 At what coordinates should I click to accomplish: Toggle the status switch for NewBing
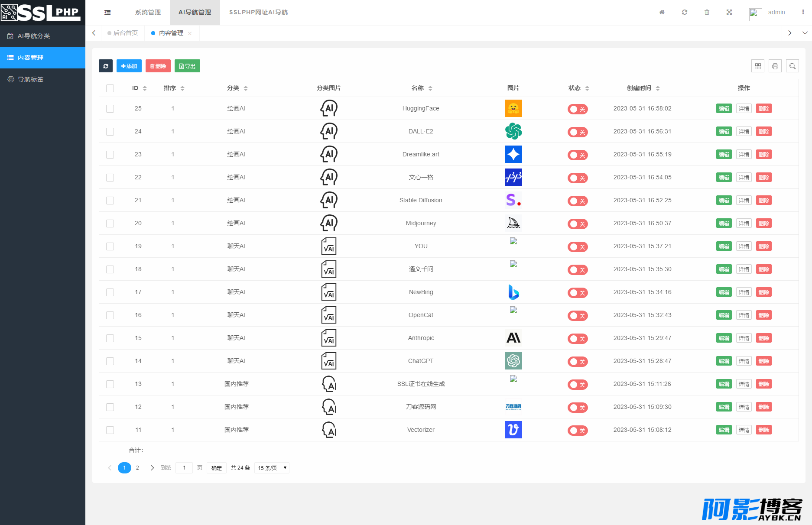point(578,293)
